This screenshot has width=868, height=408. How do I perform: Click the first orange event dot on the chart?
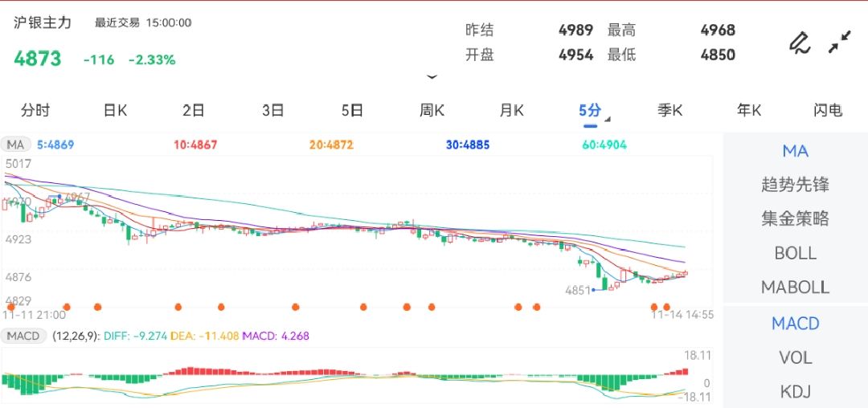11,307
